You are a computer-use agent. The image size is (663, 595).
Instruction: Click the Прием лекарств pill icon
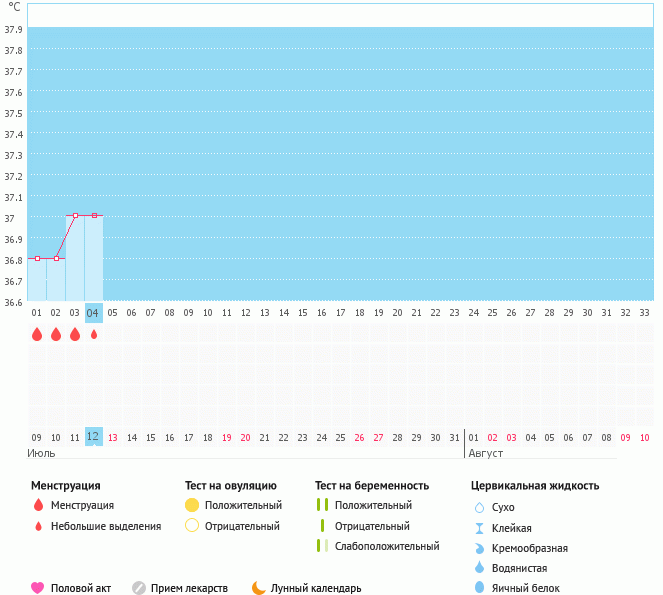coord(139,588)
